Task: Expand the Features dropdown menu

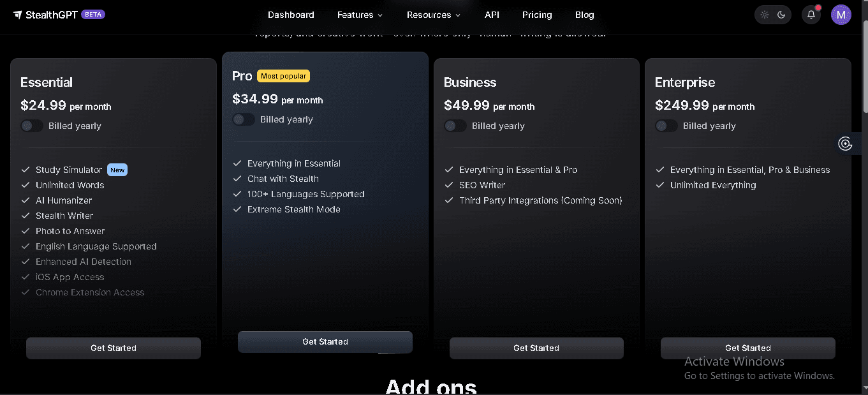Action: click(x=359, y=14)
